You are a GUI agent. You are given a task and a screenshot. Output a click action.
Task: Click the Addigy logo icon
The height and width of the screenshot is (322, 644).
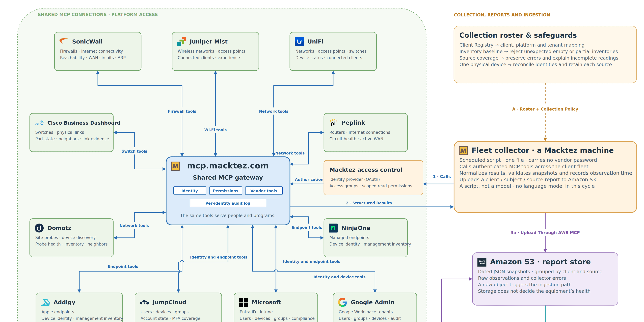[45, 302]
